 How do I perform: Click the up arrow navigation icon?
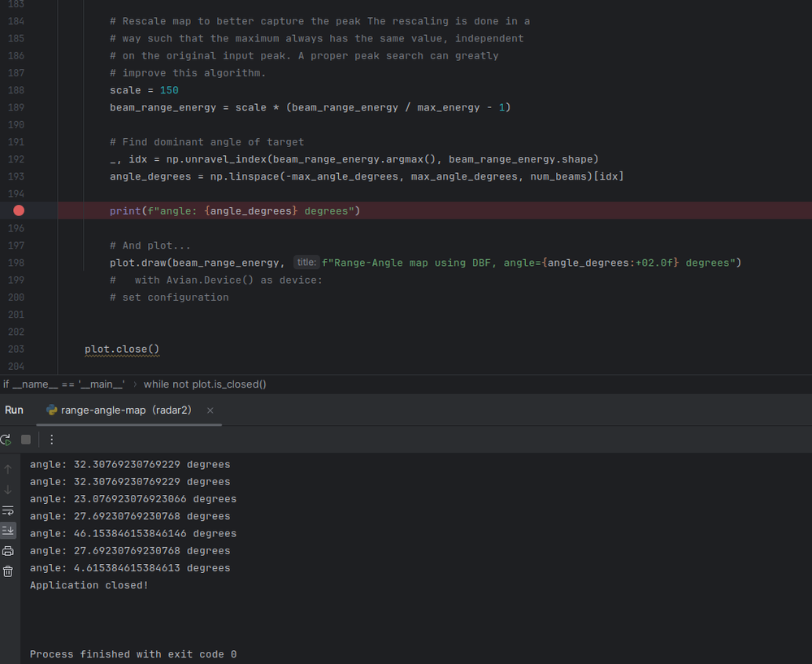click(x=8, y=469)
